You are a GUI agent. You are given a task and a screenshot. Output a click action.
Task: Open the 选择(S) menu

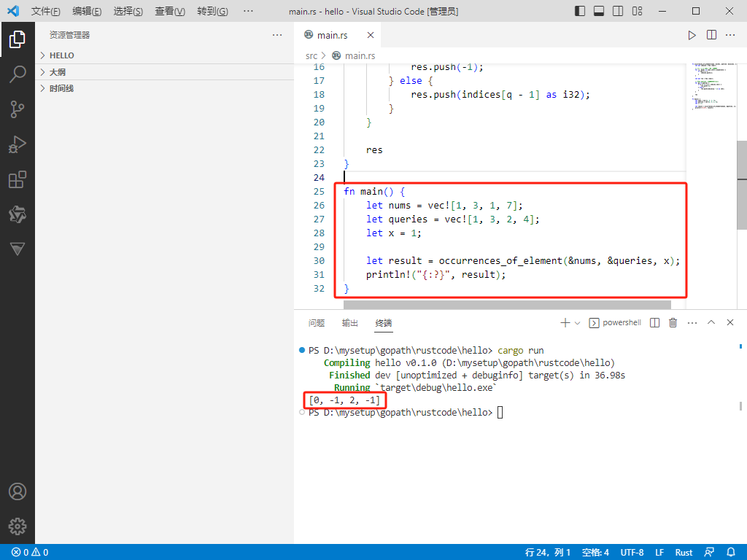tap(128, 11)
